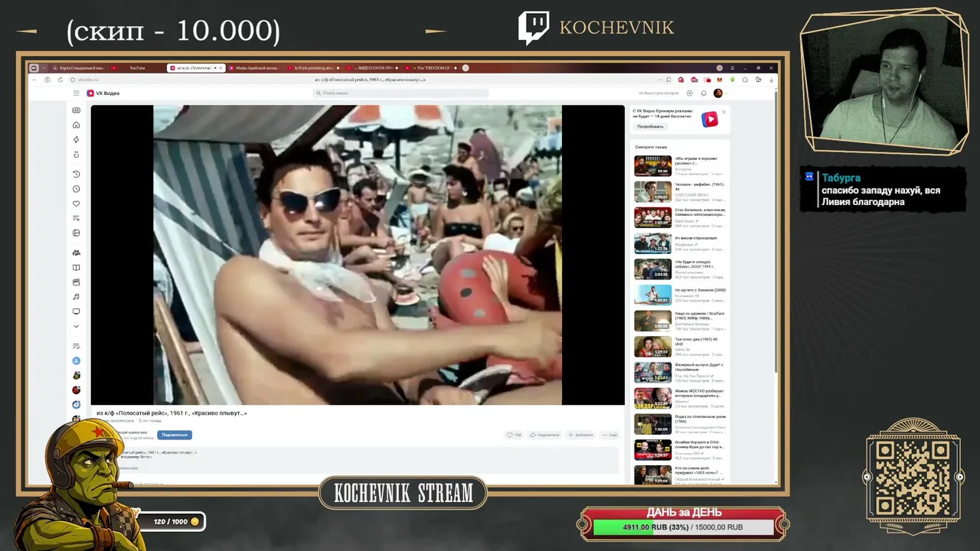Click the 'VK Видео для авторов' link
The image size is (980, 551).
point(658,93)
